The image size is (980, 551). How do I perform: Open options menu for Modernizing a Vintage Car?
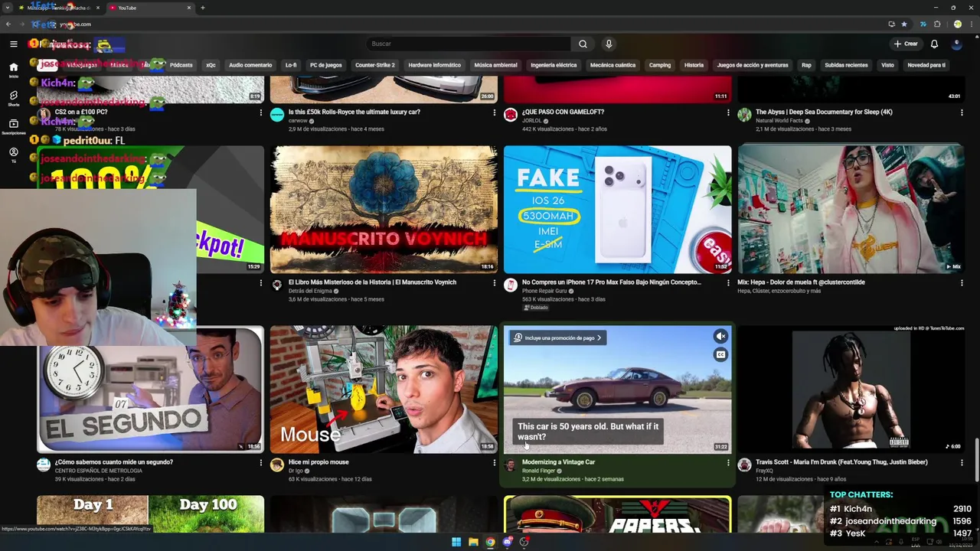coord(728,462)
